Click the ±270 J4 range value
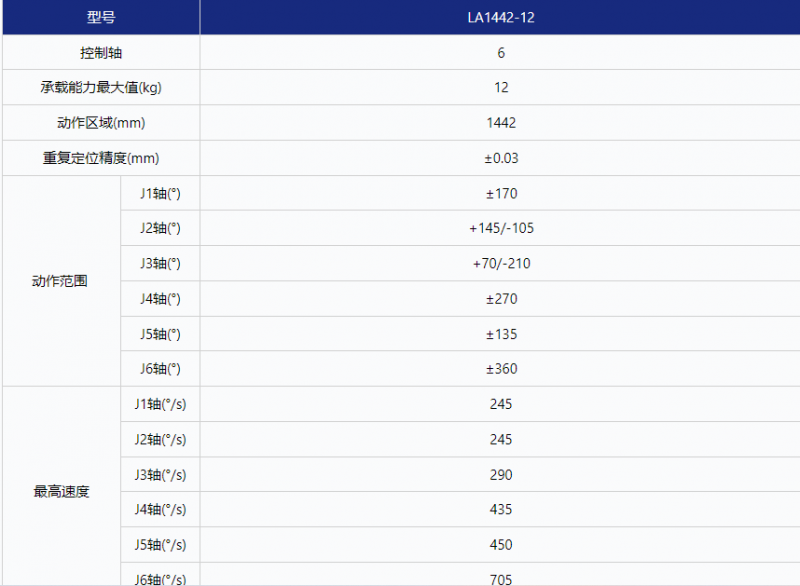 click(501, 299)
